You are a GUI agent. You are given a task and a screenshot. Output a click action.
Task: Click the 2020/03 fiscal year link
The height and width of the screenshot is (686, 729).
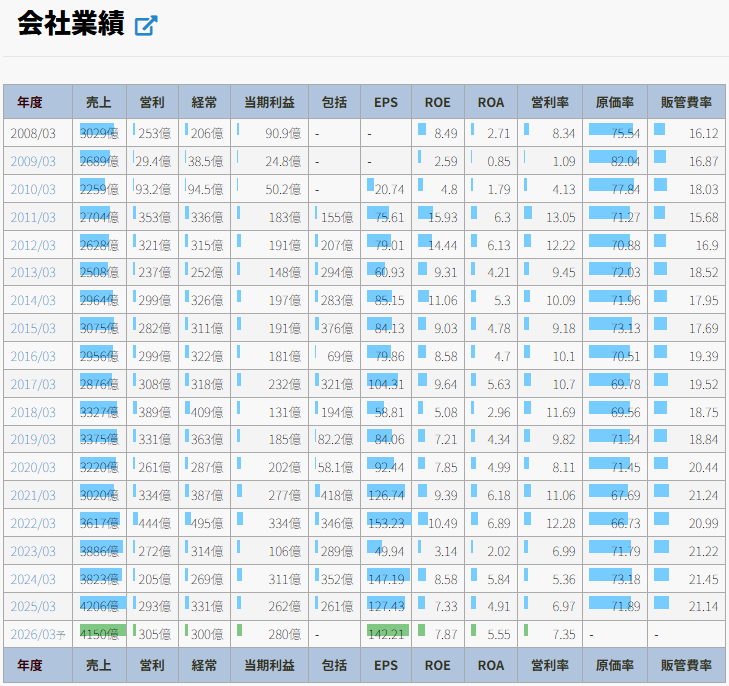pos(33,468)
